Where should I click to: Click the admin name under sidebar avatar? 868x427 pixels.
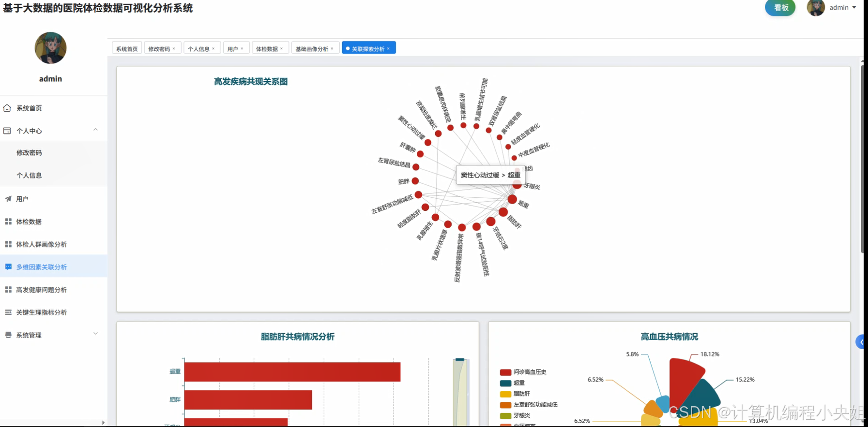50,79
